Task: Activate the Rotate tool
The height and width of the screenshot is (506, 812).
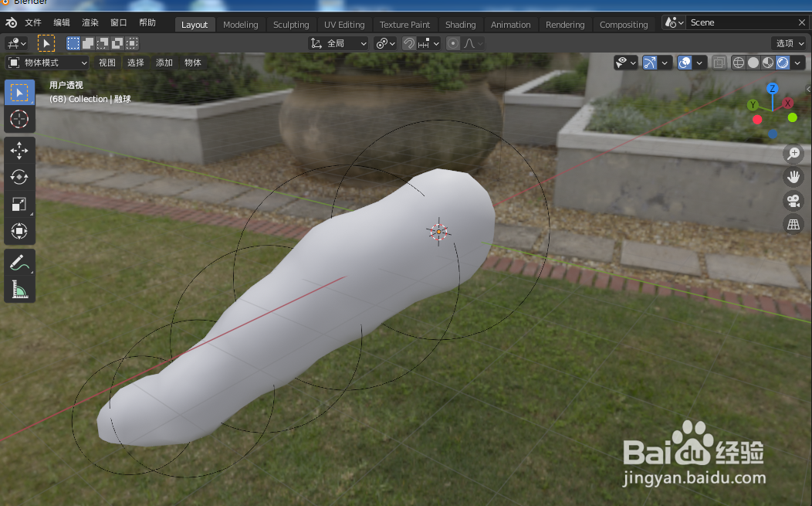Action: (x=19, y=178)
